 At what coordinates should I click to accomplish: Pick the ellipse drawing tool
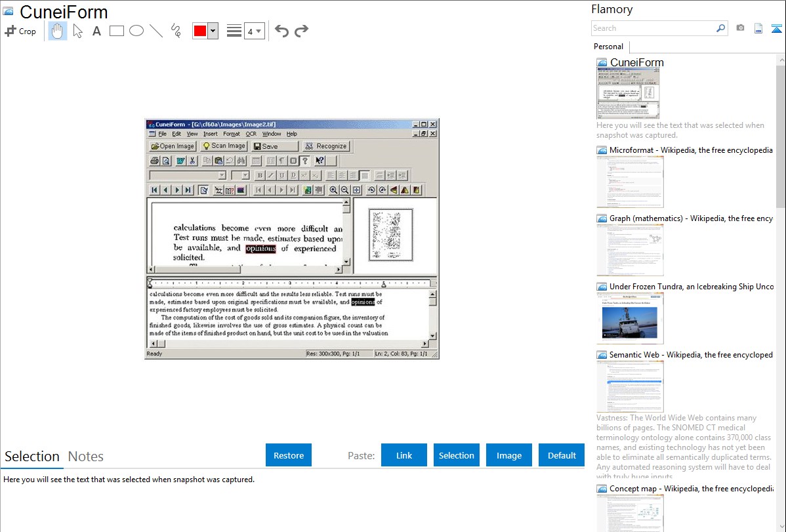pos(136,31)
